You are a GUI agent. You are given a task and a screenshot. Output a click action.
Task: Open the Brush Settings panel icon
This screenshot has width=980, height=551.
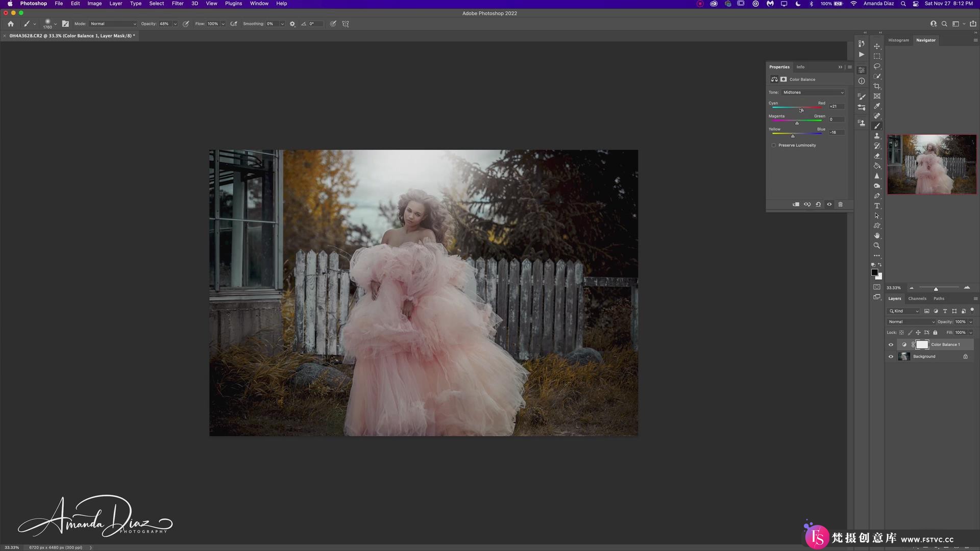(861, 96)
